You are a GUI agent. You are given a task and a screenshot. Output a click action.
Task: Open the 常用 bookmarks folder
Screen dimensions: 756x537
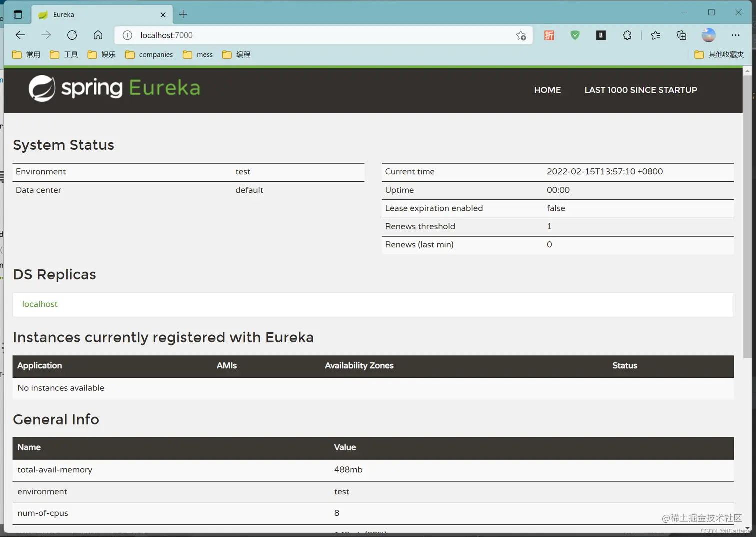[26, 54]
